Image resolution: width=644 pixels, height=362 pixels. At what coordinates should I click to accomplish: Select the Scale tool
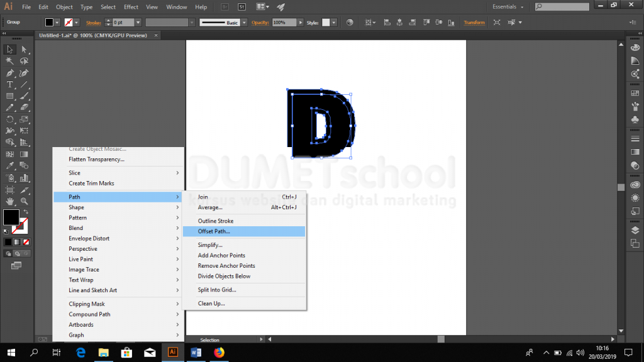pos(25,119)
